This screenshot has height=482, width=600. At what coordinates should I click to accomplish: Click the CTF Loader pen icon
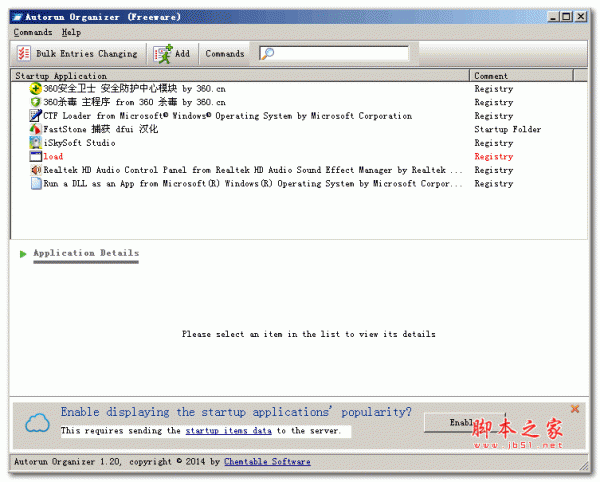(x=35, y=116)
